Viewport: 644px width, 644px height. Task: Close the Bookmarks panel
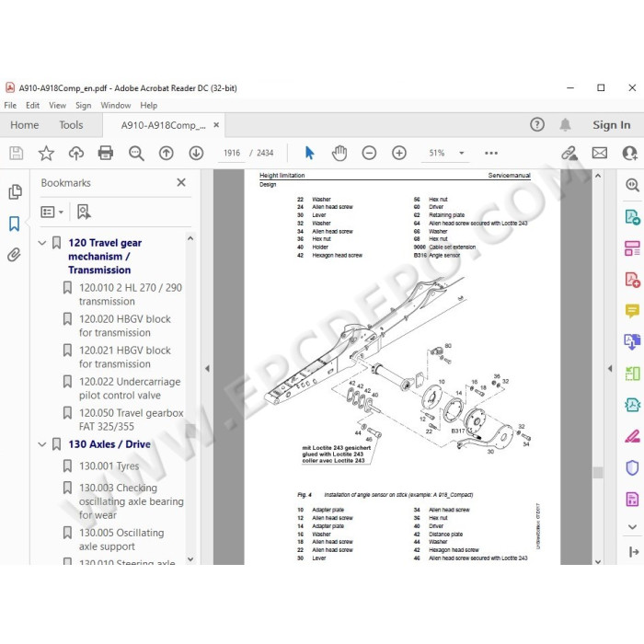tap(181, 182)
